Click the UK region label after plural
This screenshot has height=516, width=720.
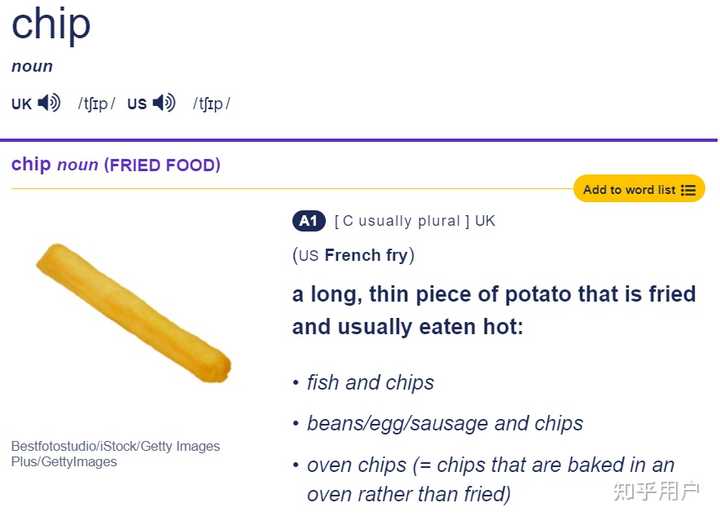click(x=485, y=221)
